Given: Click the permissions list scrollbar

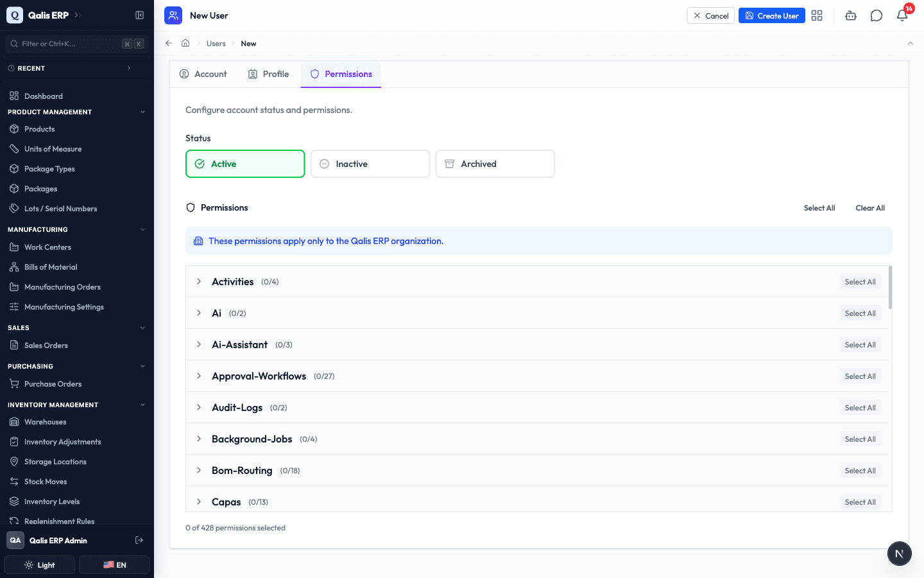Looking at the screenshot, I should pyautogui.click(x=891, y=287).
